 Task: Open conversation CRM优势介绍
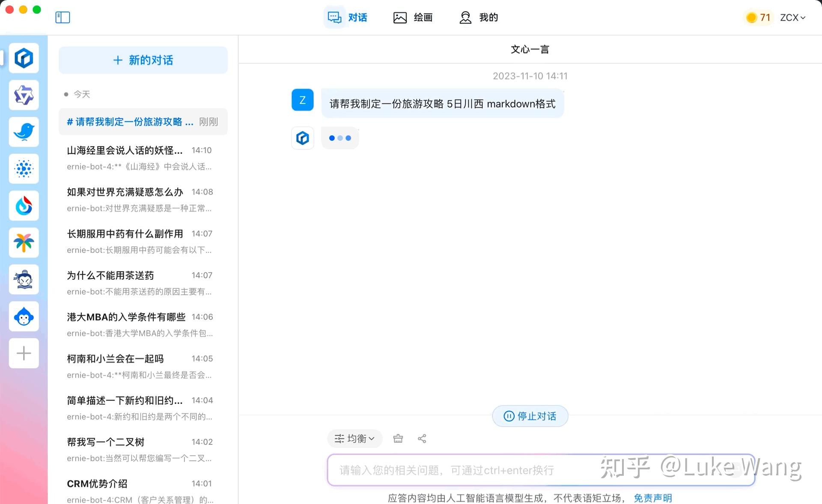coord(143,491)
